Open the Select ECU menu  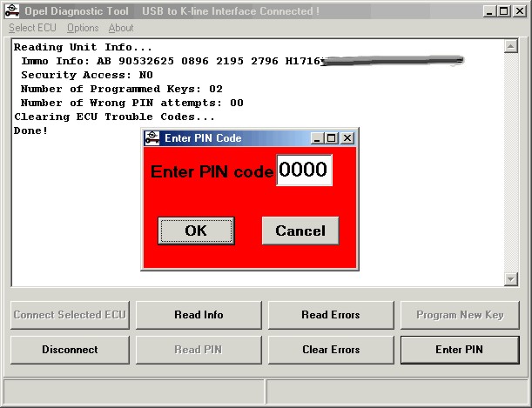[32, 28]
